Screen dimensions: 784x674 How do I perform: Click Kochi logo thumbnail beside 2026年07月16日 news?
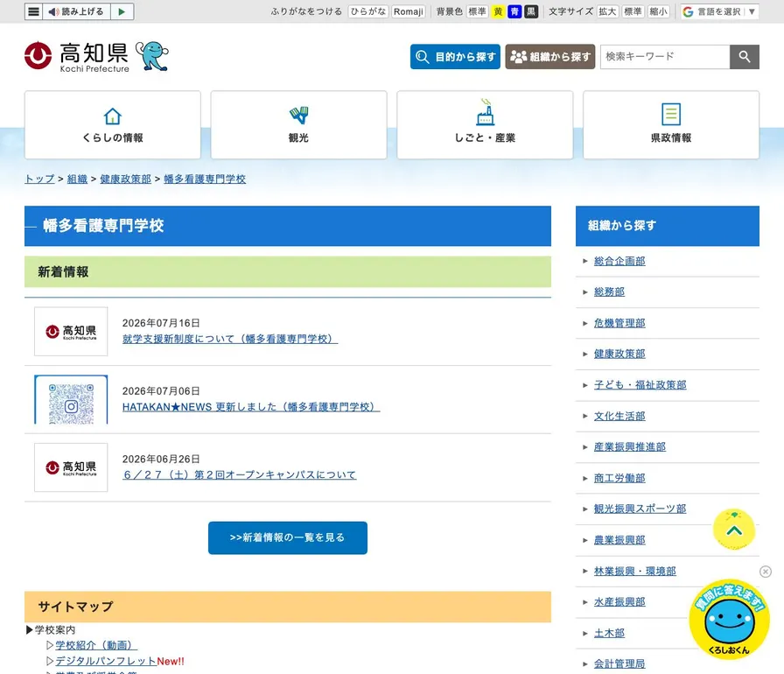point(71,332)
